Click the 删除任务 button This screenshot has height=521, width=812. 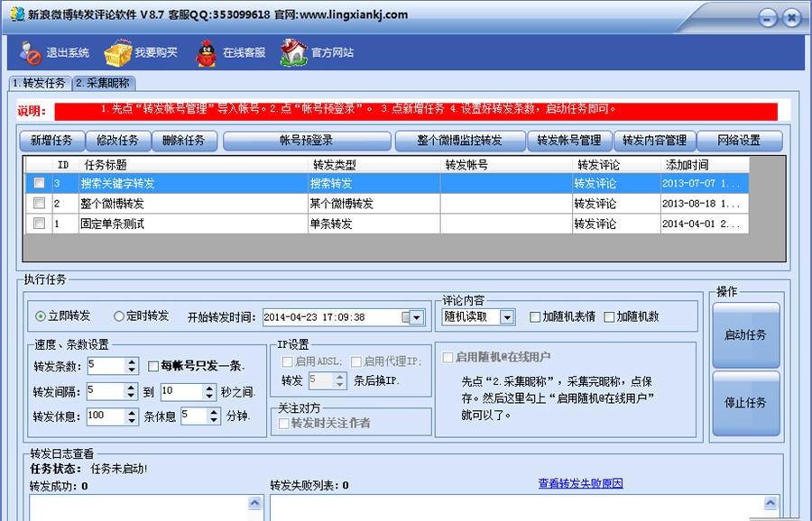[186, 141]
